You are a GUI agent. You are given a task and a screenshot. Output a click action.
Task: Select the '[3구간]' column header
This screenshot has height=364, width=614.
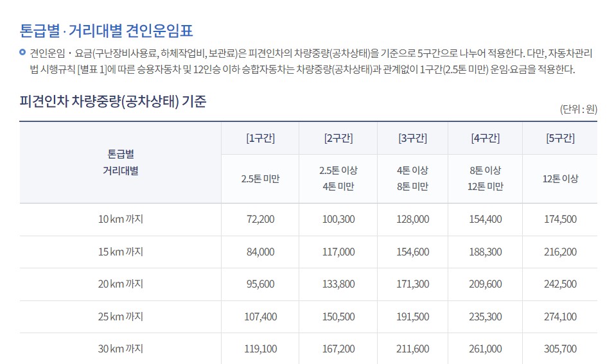(x=412, y=139)
